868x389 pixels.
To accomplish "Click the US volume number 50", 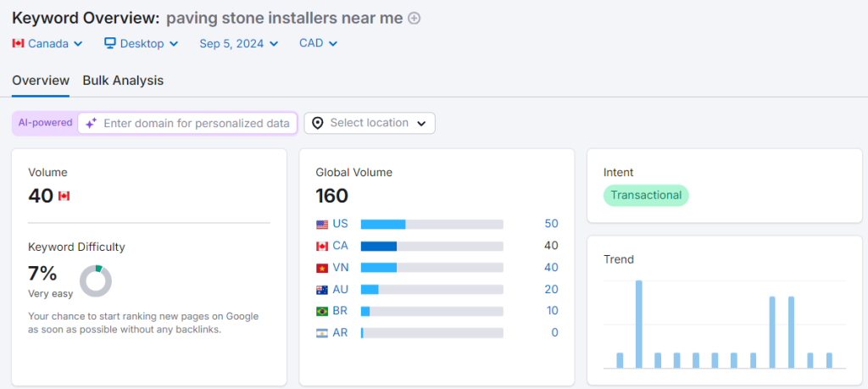I will (551, 224).
